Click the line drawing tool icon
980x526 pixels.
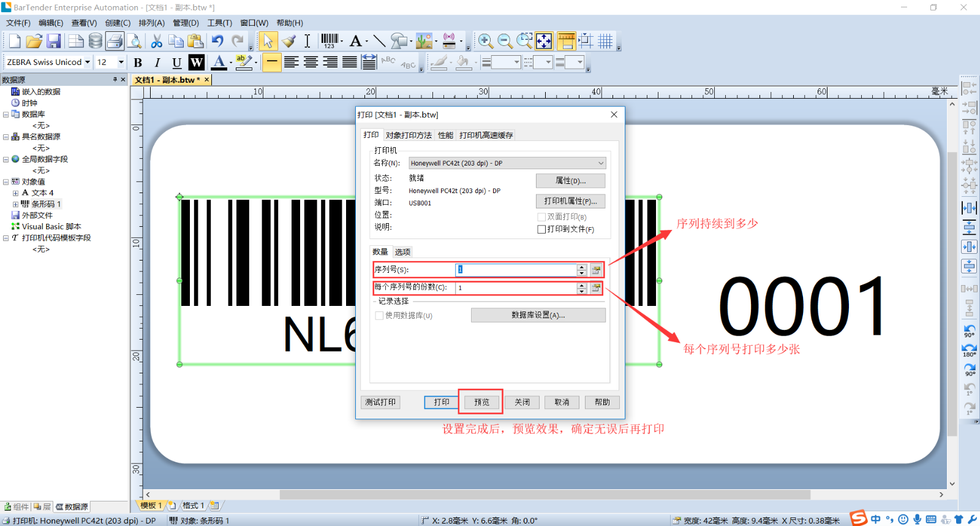click(x=379, y=41)
